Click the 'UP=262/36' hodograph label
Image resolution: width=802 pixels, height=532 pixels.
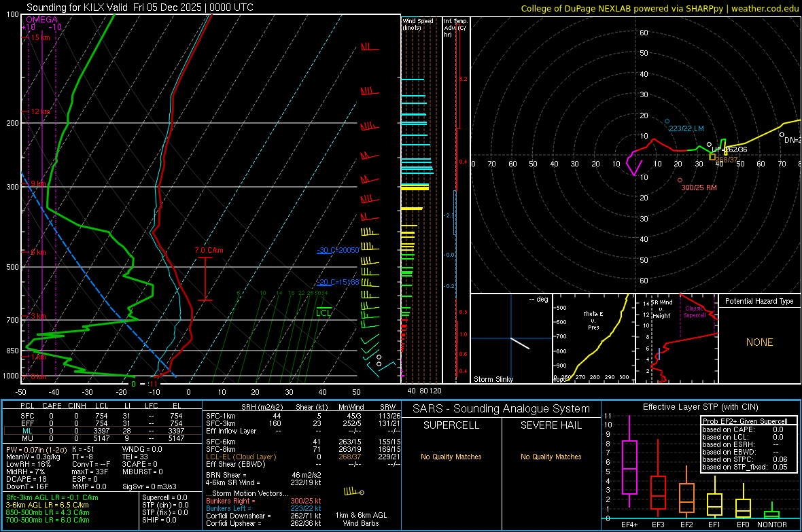pos(730,149)
